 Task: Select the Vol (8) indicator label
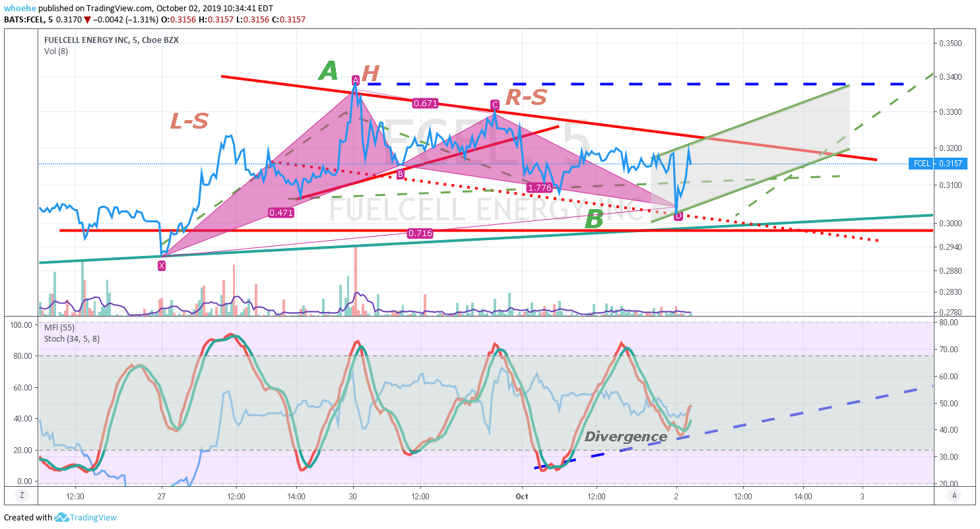[56, 51]
